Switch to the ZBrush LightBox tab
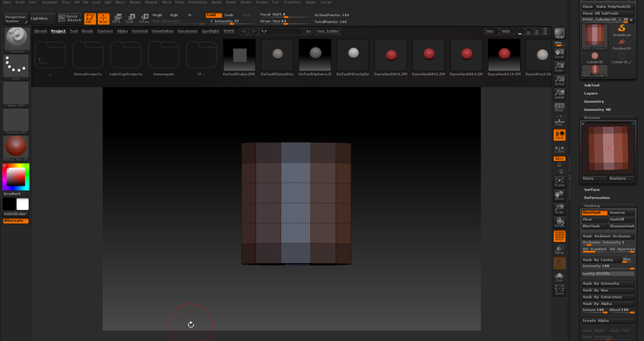The height and width of the screenshot is (341, 644). click(x=40, y=31)
